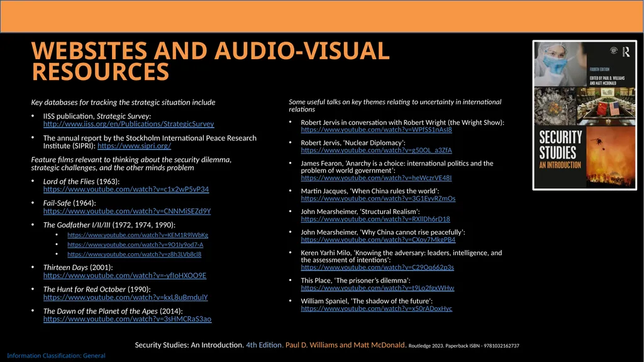Click 'The Godfather I/II/III (1972, 1974, 1990)' text

pyautogui.click(x=109, y=225)
